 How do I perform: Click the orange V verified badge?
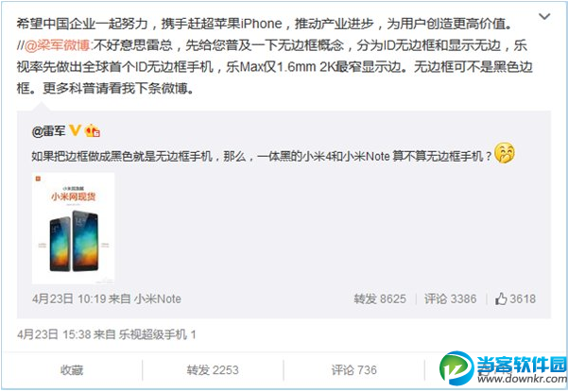tap(75, 130)
